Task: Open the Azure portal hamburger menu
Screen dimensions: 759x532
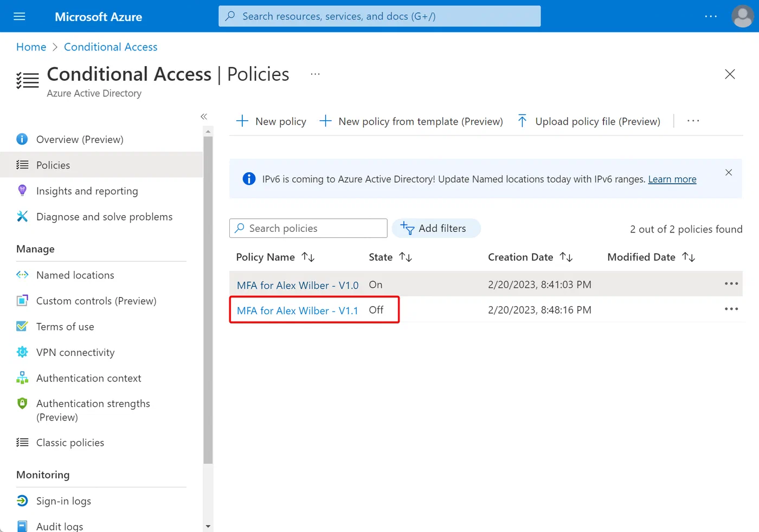Action: pyautogui.click(x=20, y=16)
